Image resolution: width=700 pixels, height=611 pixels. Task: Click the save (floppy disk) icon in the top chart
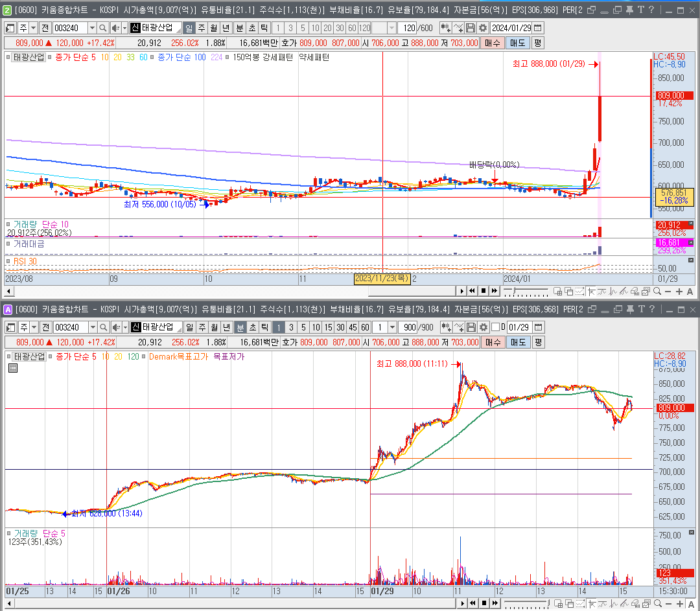coord(471,28)
